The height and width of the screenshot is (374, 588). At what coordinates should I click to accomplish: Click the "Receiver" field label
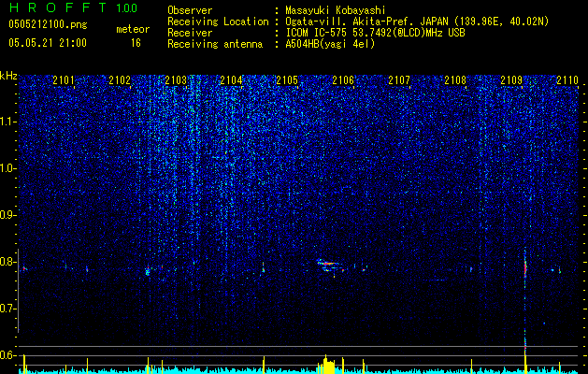click(x=190, y=33)
